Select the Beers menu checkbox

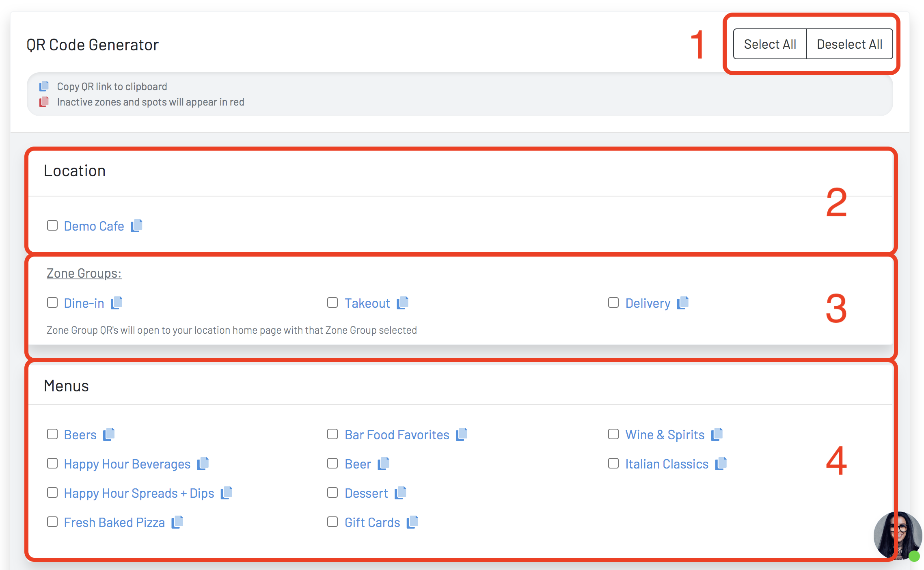[x=52, y=434]
